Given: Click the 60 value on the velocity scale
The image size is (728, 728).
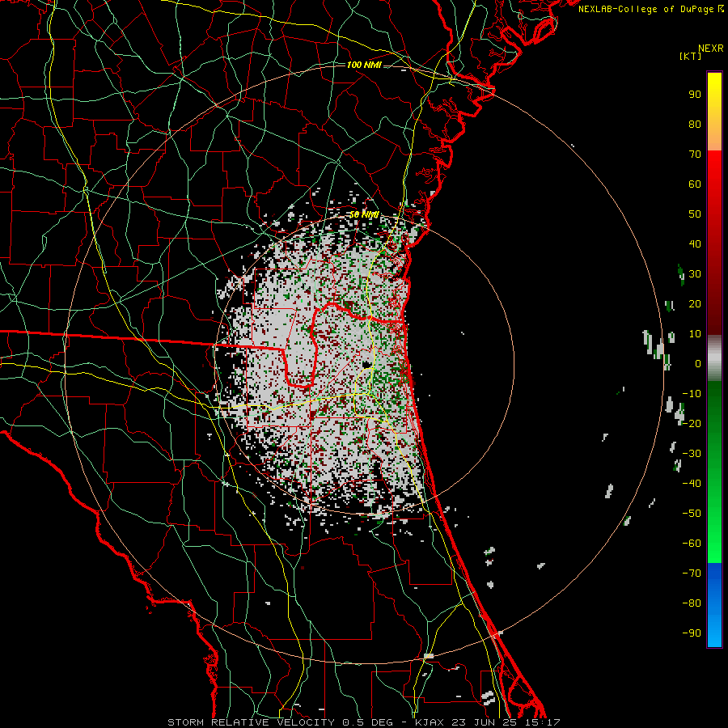Looking at the screenshot, I should (x=695, y=184).
